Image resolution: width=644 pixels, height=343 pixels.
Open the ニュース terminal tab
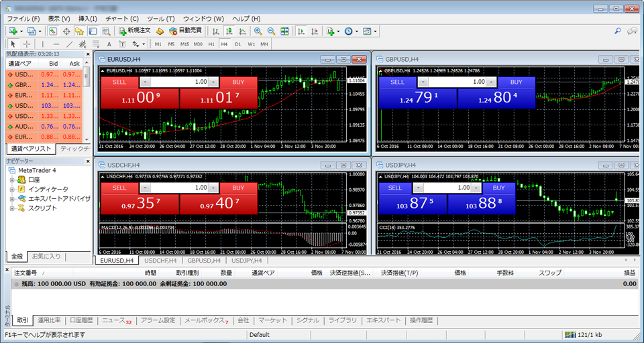coord(117,320)
